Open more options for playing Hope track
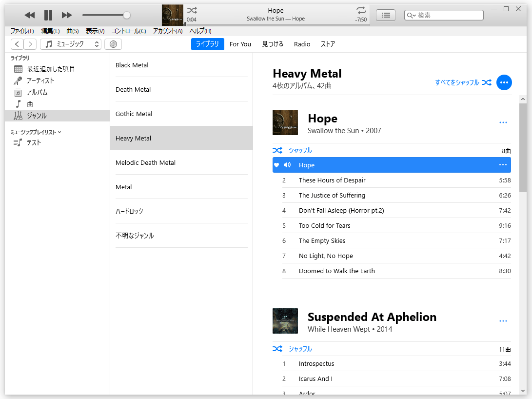 [x=503, y=165]
